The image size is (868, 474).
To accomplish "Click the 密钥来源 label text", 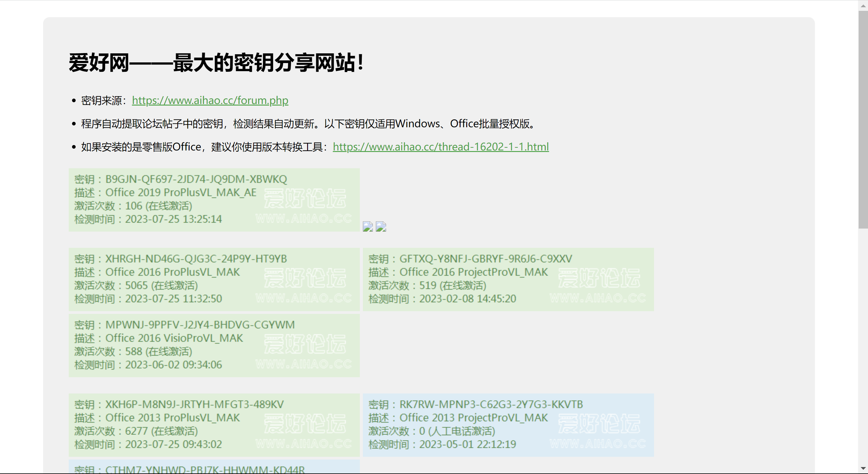I will point(104,100).
